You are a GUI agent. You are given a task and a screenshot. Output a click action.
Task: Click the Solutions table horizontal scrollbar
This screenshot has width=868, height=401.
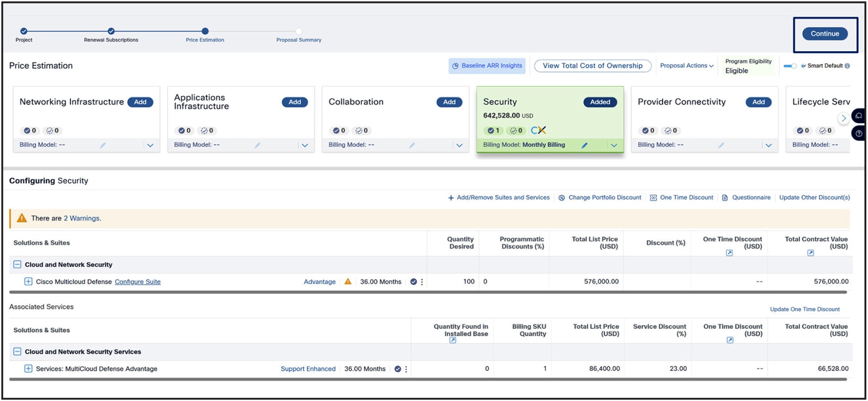coord(428,292)
